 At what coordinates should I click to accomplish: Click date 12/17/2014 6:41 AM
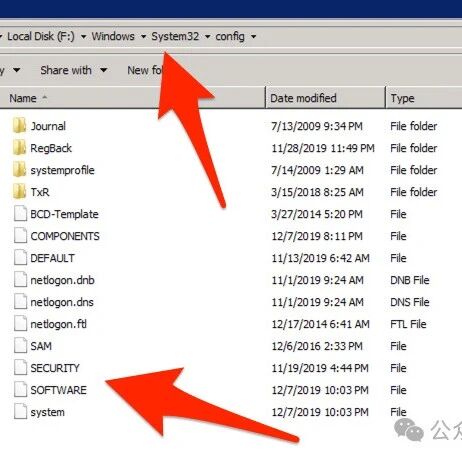pyautogui.click(x=320, y=324)
